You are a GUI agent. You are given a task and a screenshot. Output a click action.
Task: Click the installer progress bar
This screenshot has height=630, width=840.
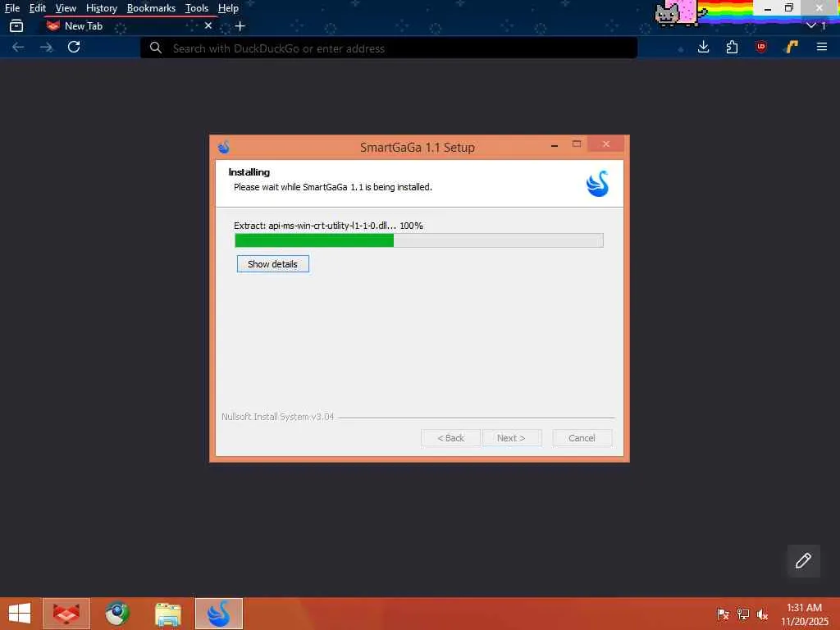point(419,240)
